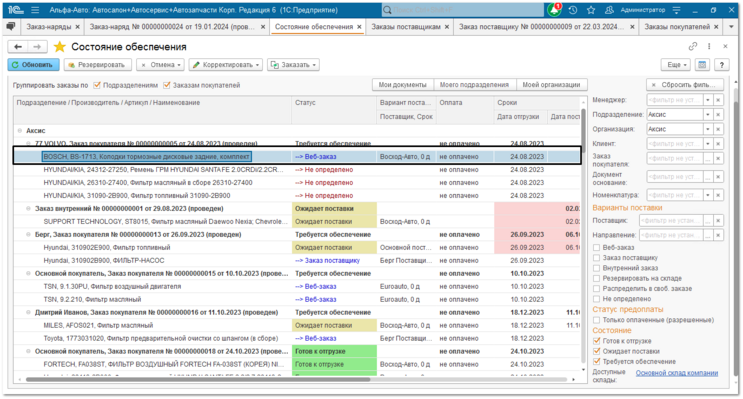
Task: Open the Заказать dropdown button
Action: click(x=293, y=64)
